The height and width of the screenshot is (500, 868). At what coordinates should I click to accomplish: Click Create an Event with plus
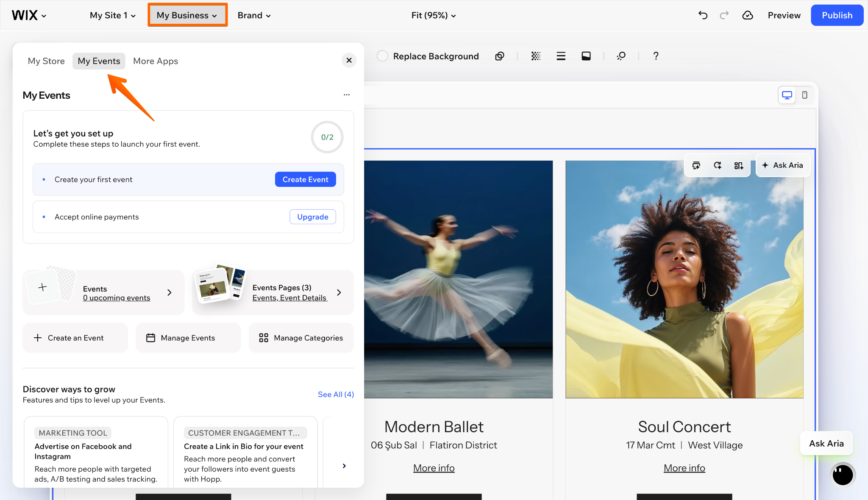75,338
